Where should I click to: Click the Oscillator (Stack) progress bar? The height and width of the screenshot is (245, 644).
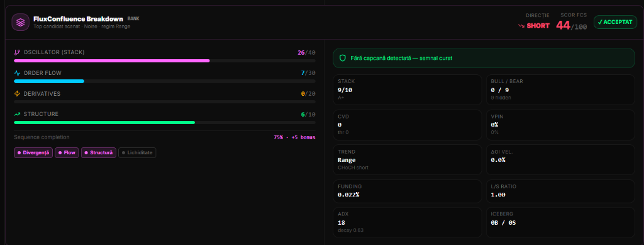pyautogui.click(x=165, y=61)
